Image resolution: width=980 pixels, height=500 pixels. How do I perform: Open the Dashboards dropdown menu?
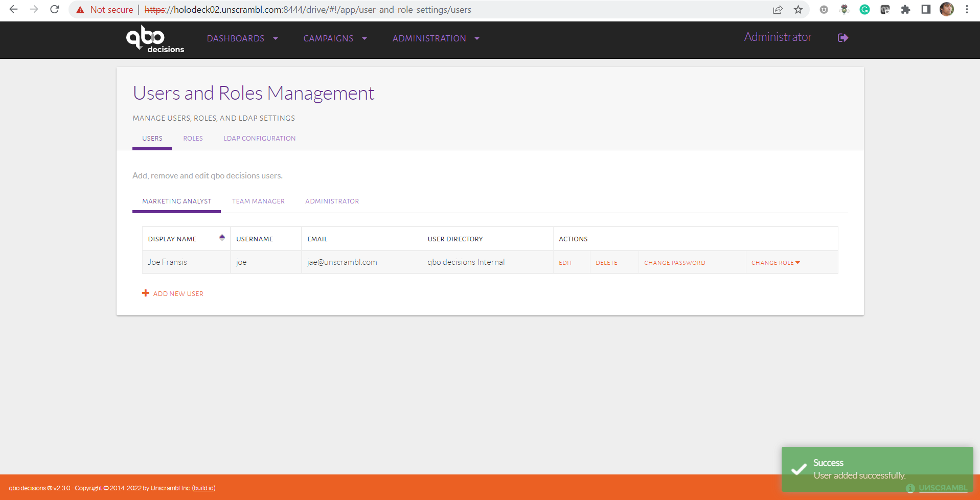[242, 39]
